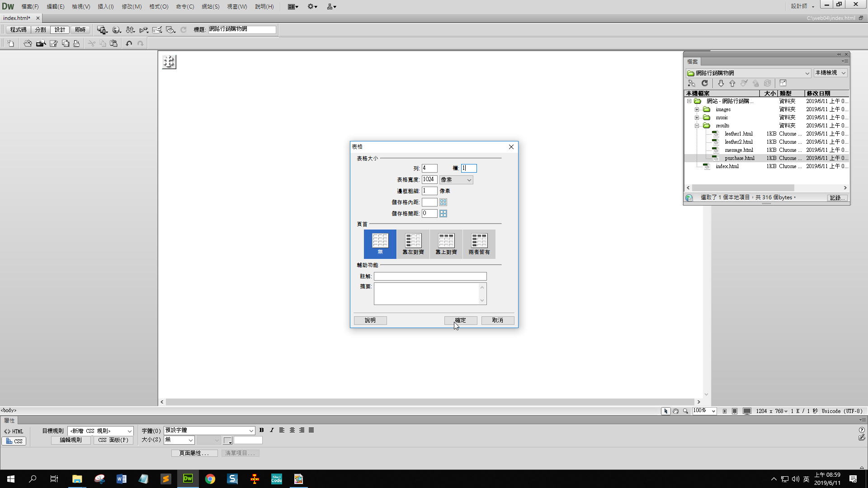Screen dimensions: 868x488
Task: Click the Bold formatting icon
Action: coord(261,430)
